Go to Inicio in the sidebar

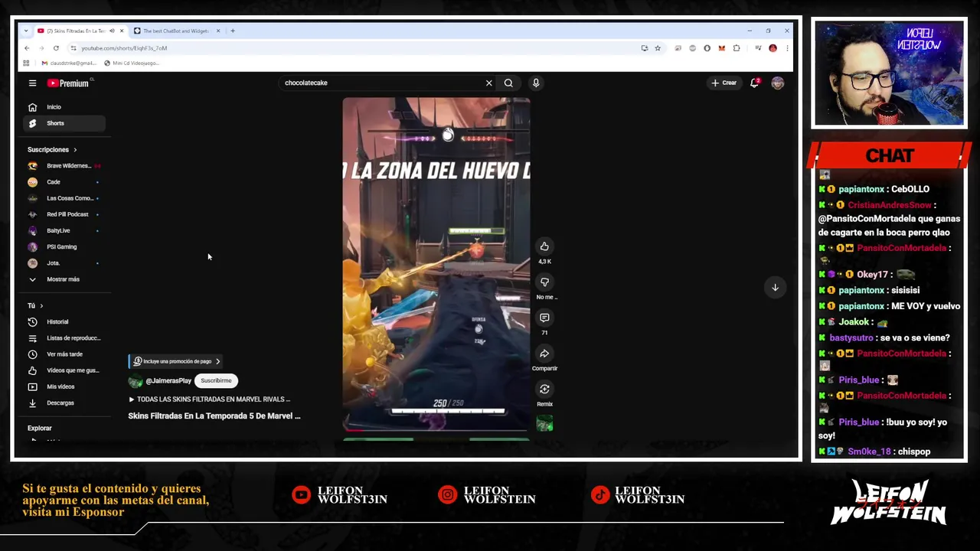click(64, 107)
